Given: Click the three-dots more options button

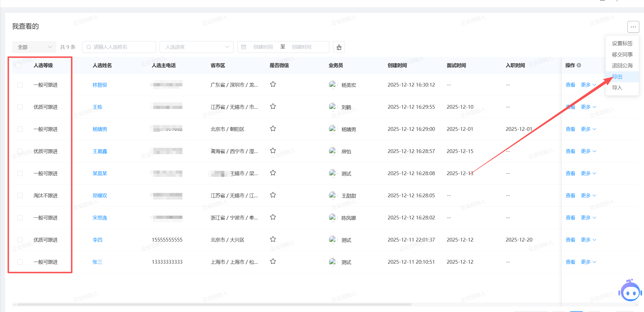Looking at the screenshot, I should pyautogui.click(x=633, y=27).
